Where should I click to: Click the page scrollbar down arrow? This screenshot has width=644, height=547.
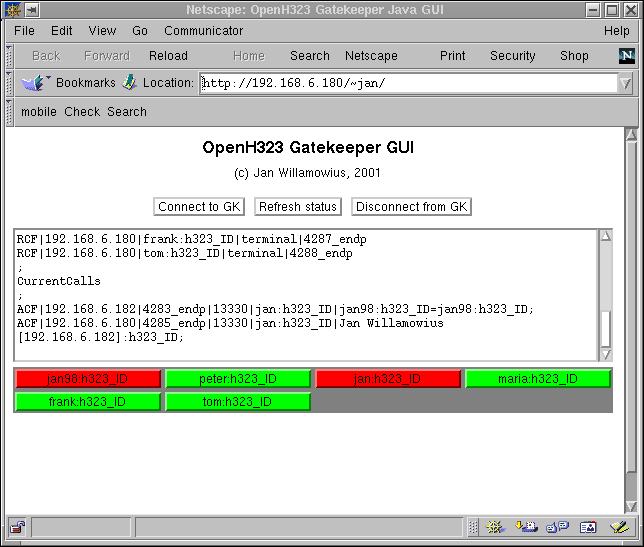tap(631, 506)
